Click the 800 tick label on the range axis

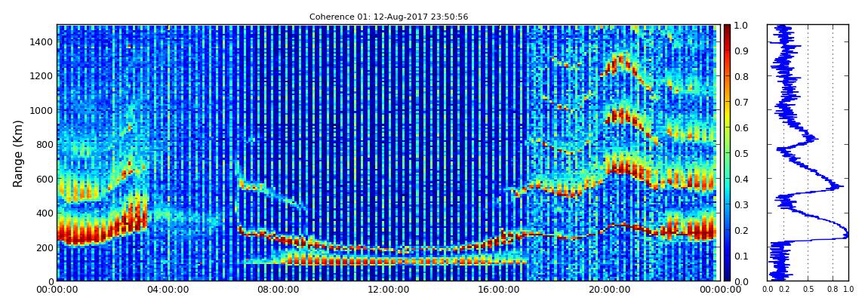(45, 144)
